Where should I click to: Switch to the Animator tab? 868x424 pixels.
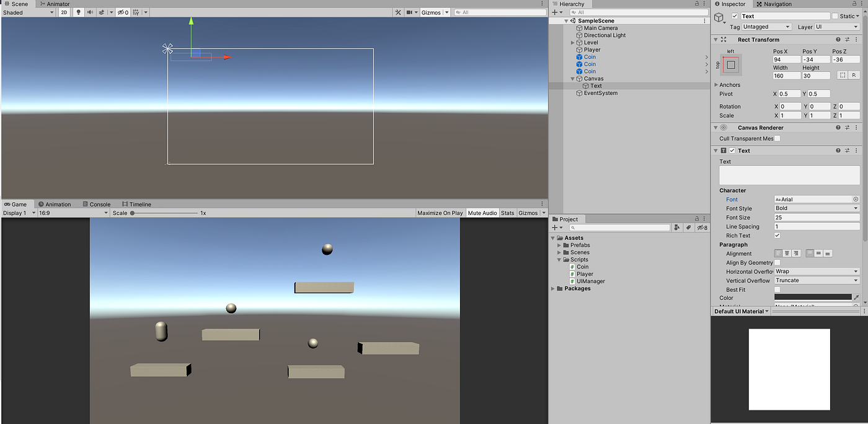55,4
